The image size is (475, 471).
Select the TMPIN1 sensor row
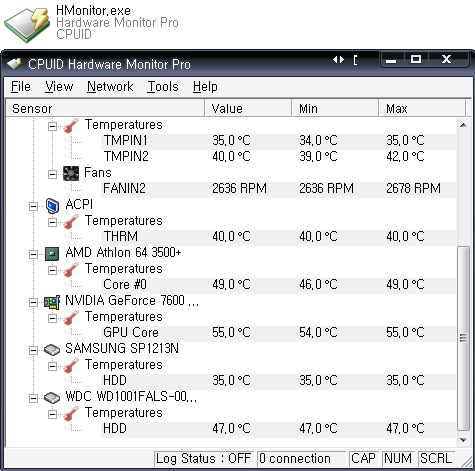(278, 141)
